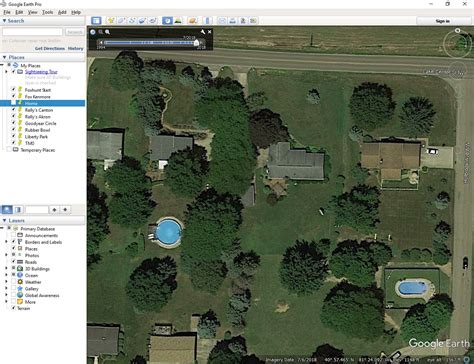Click the Save Image toolbar icon
Viewport: 474px width, 364px height.
click(x=243, y=21)
